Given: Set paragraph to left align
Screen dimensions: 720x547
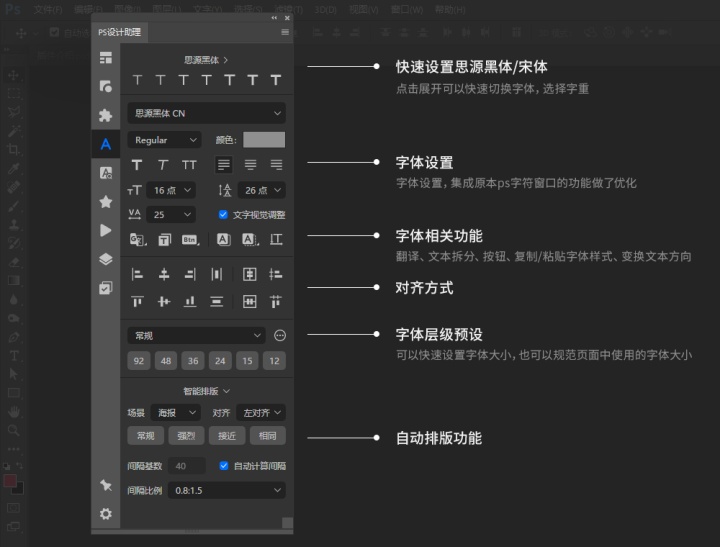Looking at the screenshot, I should pyautogui.click(x=224, y=164).
